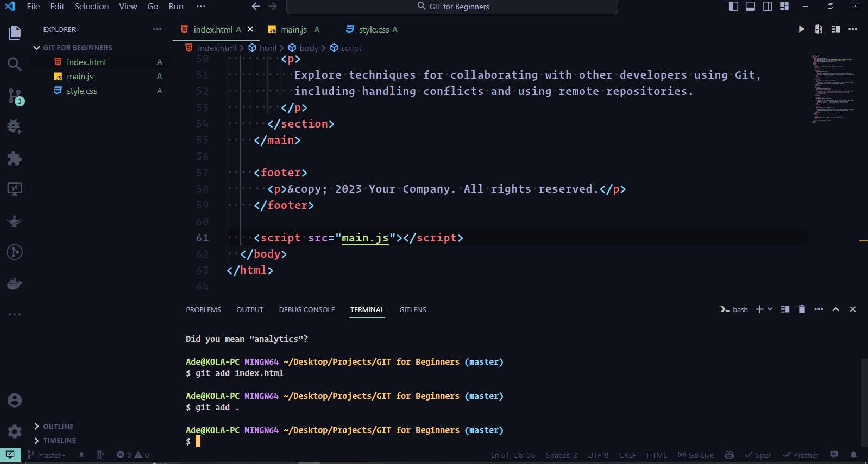
Task: Show additional activity bar views ellipsis
Action: coord(15,314)
